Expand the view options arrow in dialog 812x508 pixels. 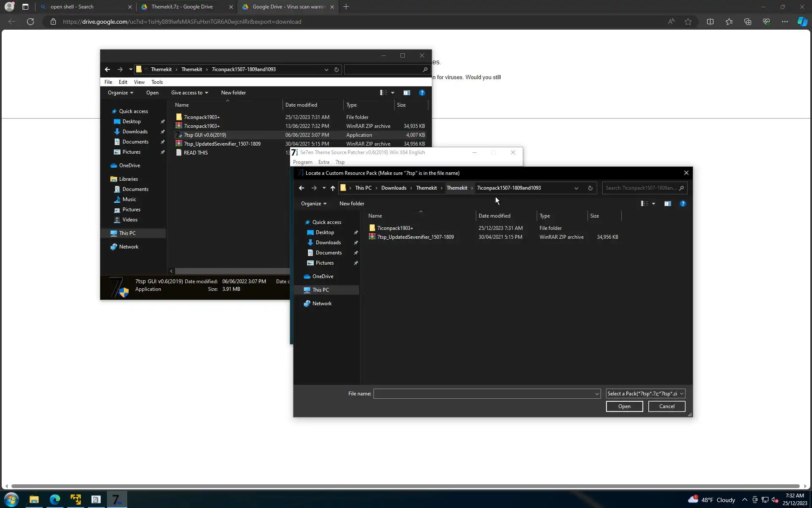pyautogui.click(x=653, y=204)
